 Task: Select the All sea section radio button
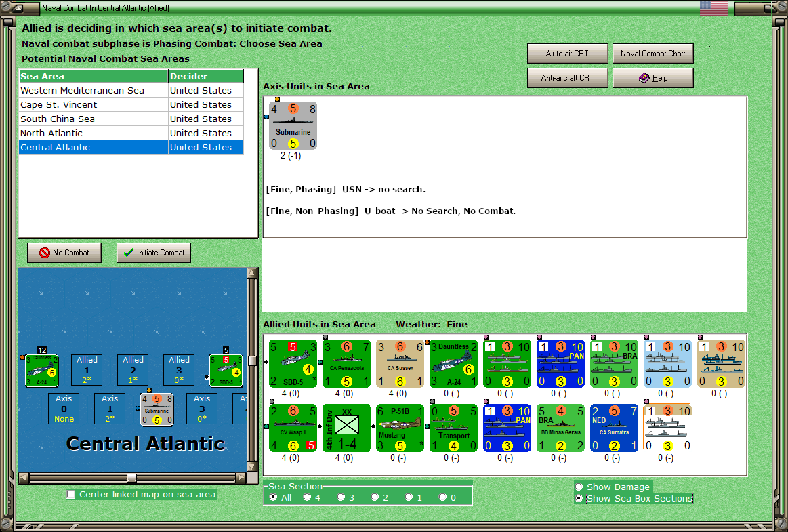(x=273, y=497)
